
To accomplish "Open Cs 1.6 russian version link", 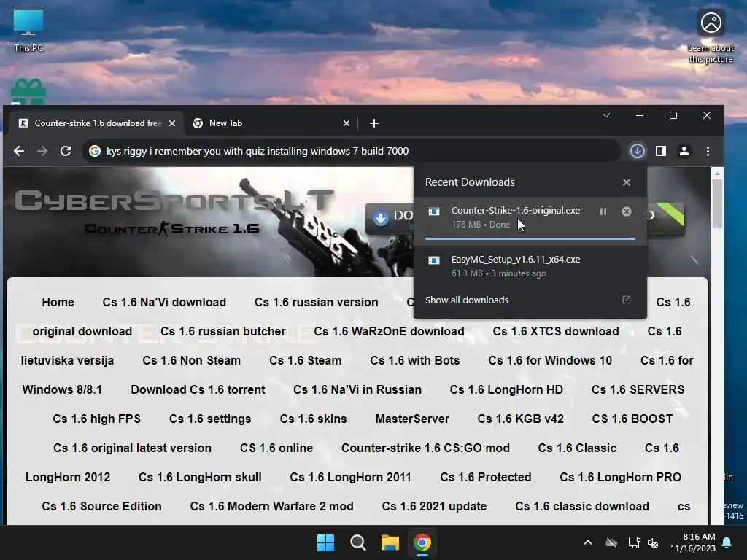I will 317,302.
